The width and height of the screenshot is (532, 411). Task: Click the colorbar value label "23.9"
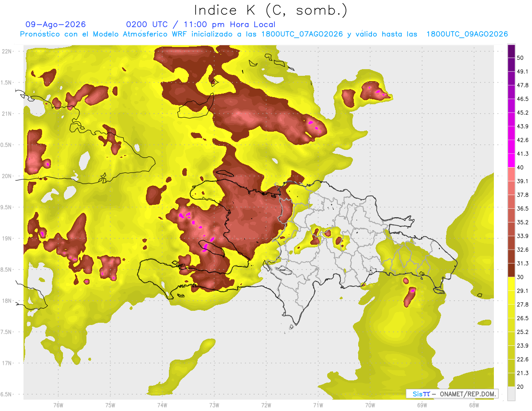click(522, 345)
